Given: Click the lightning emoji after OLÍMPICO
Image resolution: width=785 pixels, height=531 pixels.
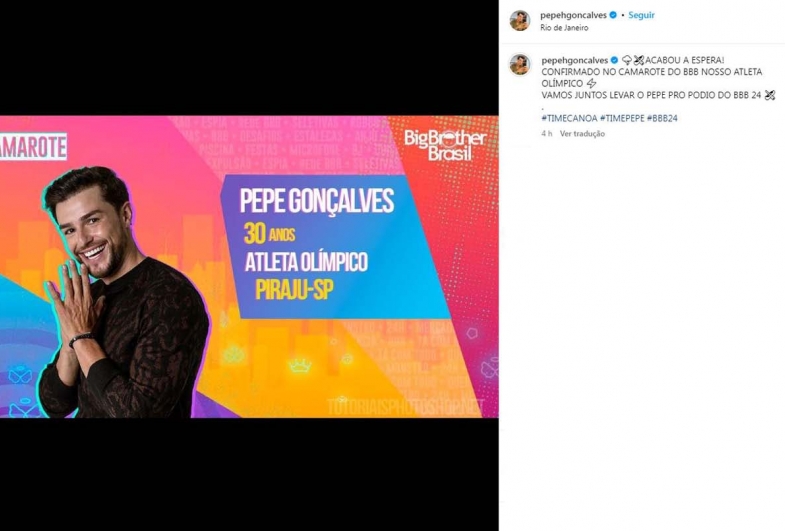Looking at the screenshot, I should pos(591,83).
